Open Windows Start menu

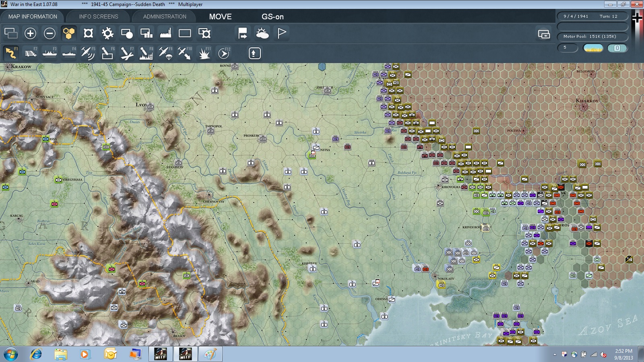click(11, 354)
